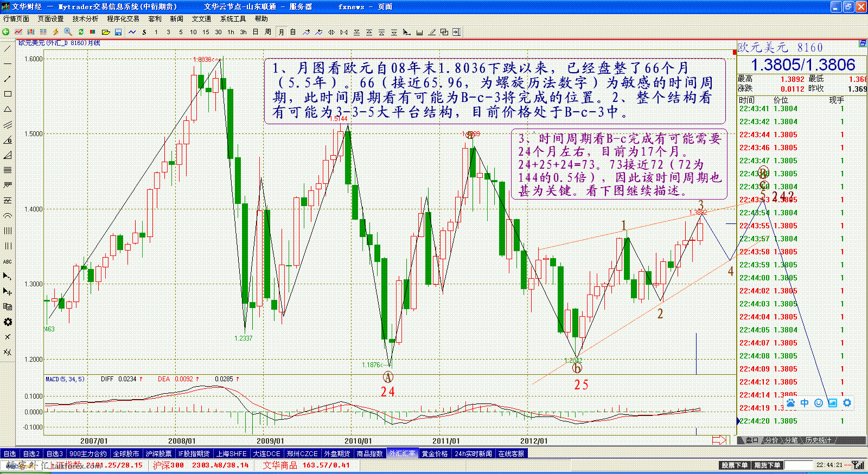Switch chart to 5-minute period
Image resolution: width=868 pixels, height=474 pixels.
(x=181, y=32)
